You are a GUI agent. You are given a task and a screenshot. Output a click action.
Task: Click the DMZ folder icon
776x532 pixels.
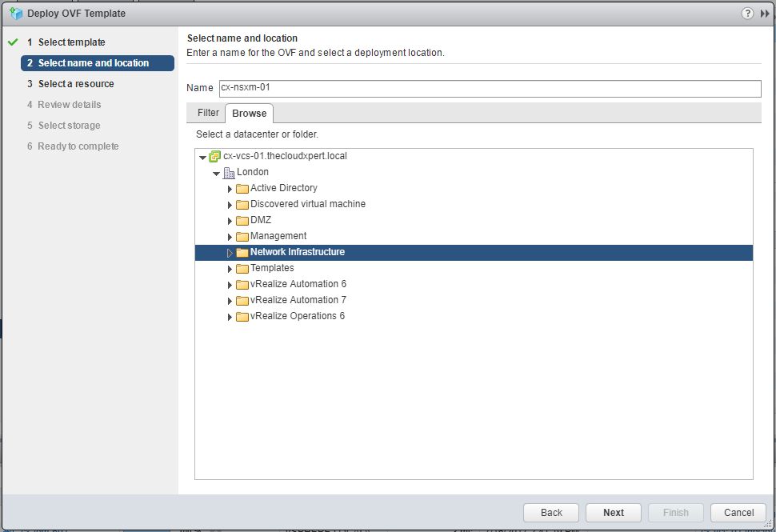[242, 221]
